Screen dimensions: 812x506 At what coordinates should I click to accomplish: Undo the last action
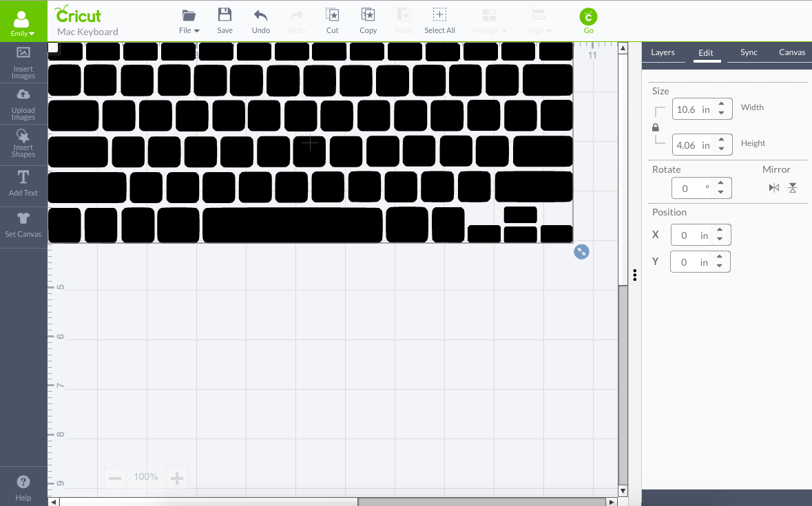[260, 20]
